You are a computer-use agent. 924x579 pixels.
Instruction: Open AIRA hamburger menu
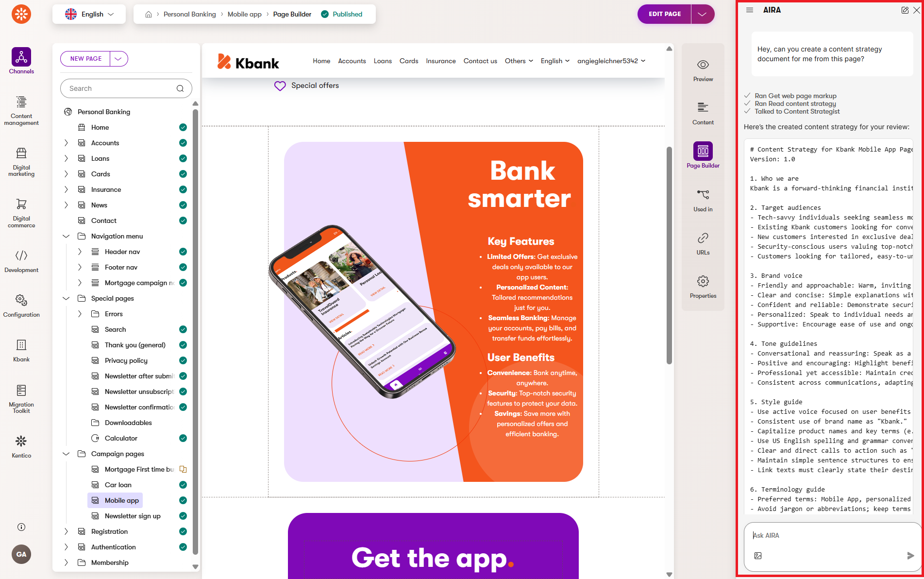pyautogui.click(x=750, y=10)
